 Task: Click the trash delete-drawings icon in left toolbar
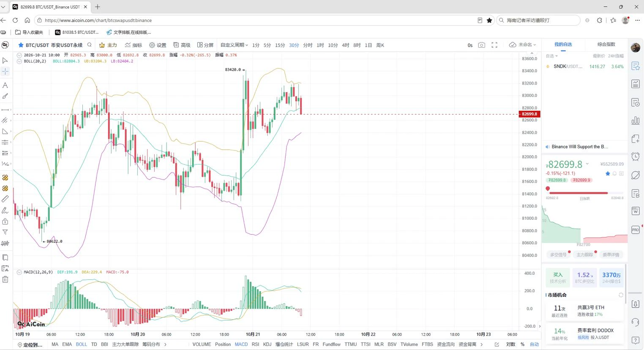click(x=5, y=279)
